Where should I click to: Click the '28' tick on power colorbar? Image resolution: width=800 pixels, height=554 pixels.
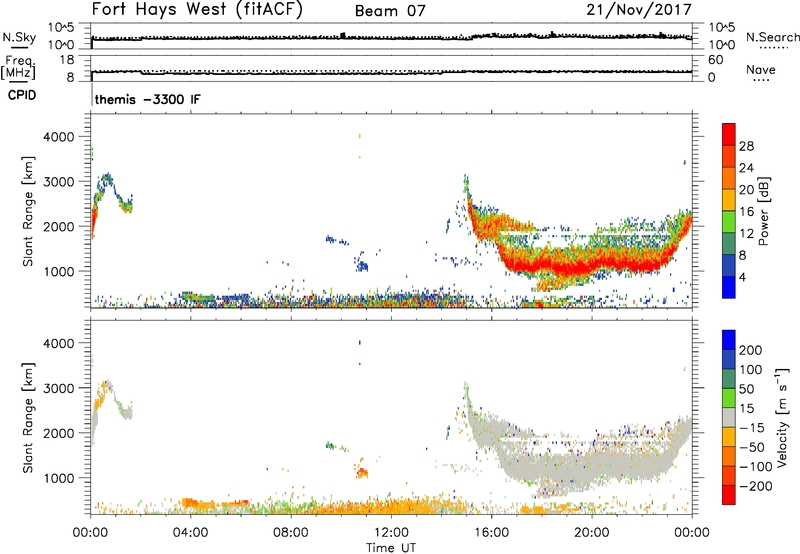(x=746, y=146)
